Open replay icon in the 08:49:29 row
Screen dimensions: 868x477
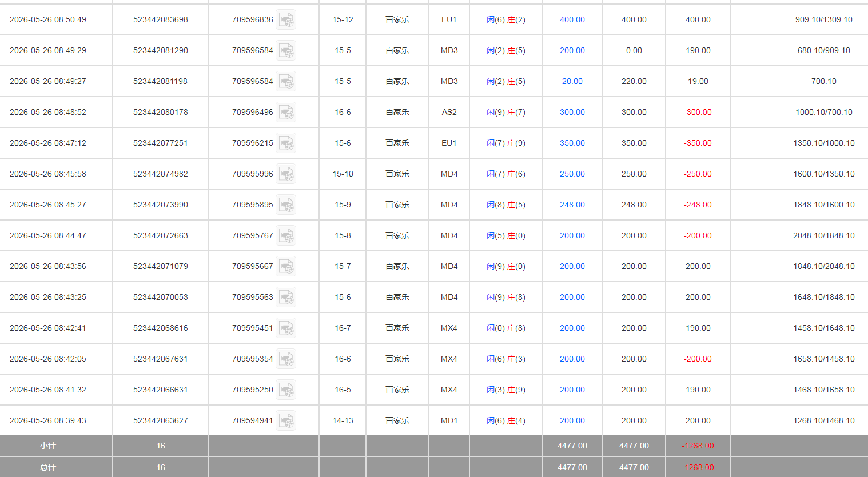[286, 51]
